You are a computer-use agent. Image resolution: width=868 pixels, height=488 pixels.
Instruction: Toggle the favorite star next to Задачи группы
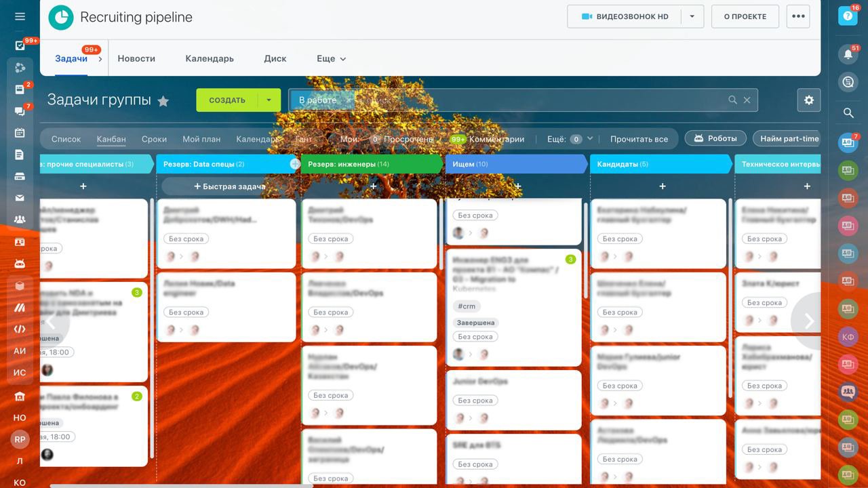click(x=163, y=101)
